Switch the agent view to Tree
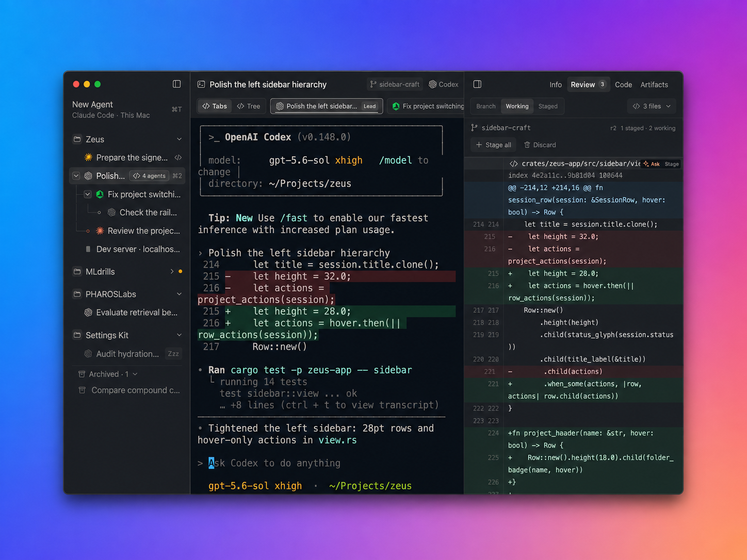The width and height of the screenshot is (747, 560). tap(249, 106)
